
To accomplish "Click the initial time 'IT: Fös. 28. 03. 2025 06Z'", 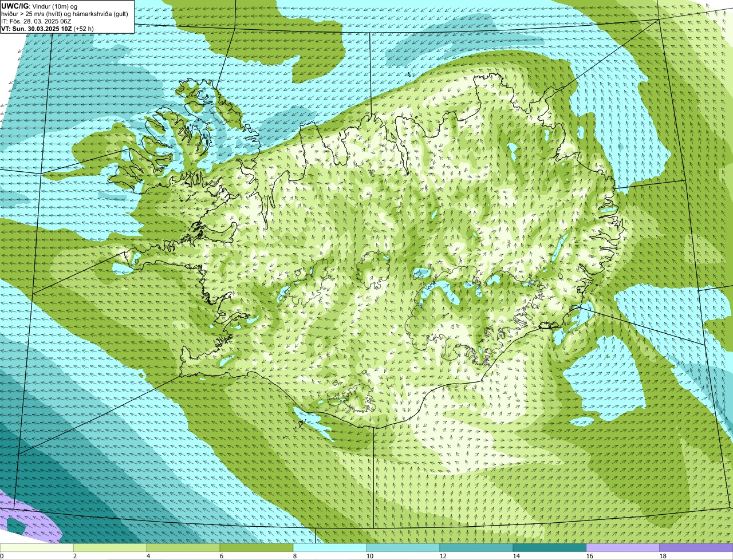I will (x=36, y=21).
